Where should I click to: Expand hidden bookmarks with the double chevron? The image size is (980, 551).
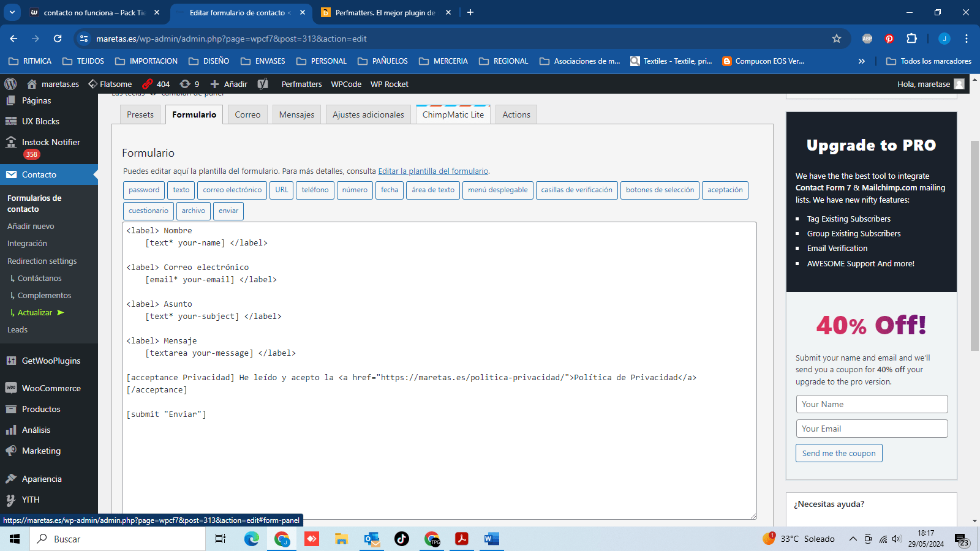point(862,61)
